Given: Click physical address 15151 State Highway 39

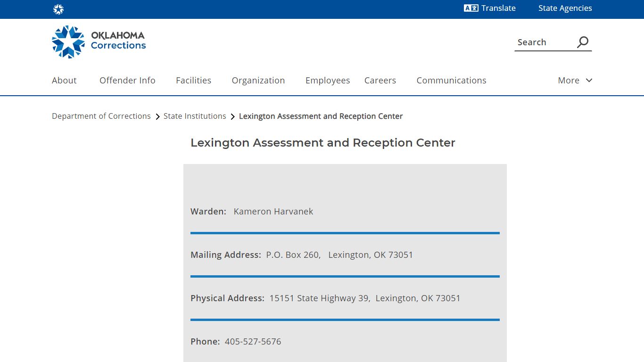Looking at the screenshot, I should pos(320,298).
